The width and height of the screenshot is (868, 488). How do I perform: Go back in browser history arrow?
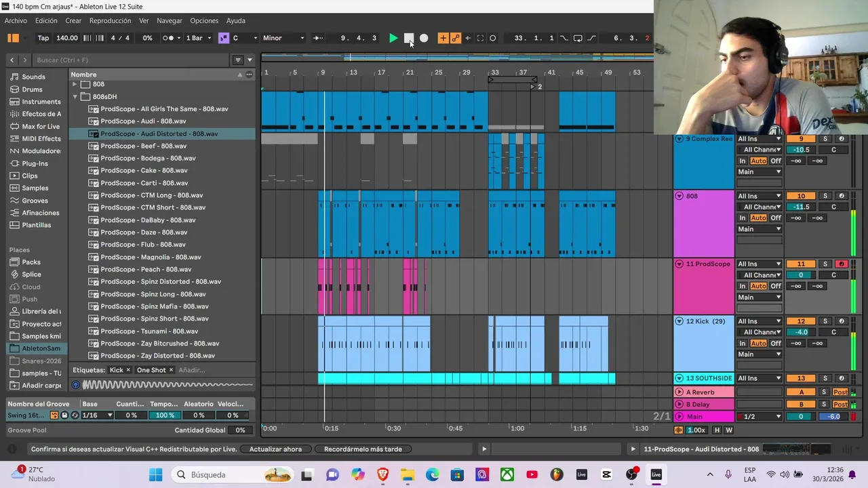pyautogui.click(x=12, y=60)
